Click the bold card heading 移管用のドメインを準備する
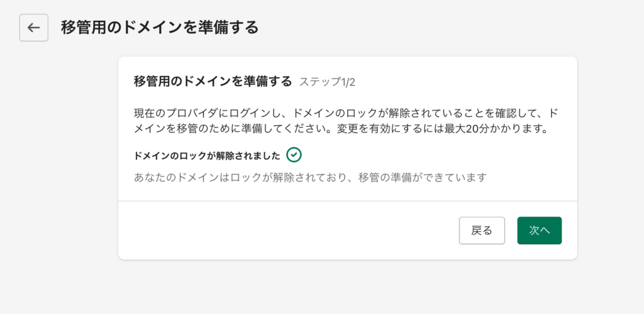Image resolution: width=644 pixels, height=314 pixels. [213, 81]
